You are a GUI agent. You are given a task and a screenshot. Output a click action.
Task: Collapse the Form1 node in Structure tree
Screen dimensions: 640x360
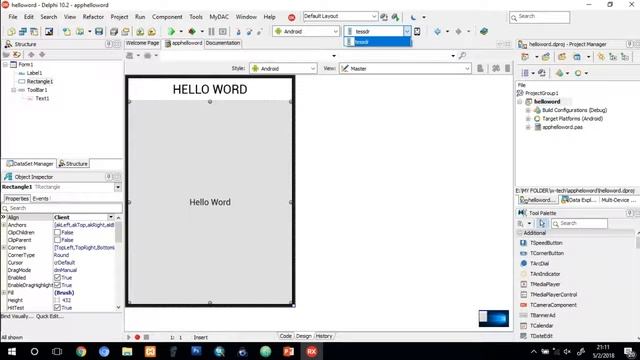[5, 64]
